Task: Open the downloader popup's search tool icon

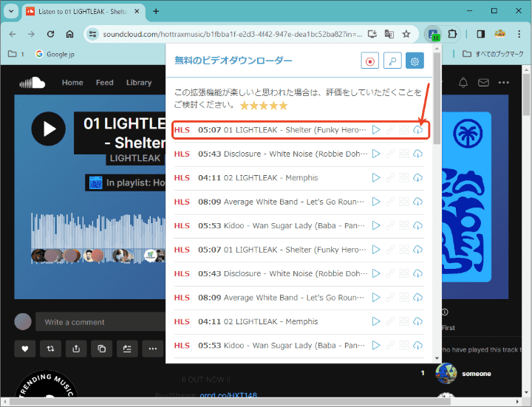Action: [392, 61]
